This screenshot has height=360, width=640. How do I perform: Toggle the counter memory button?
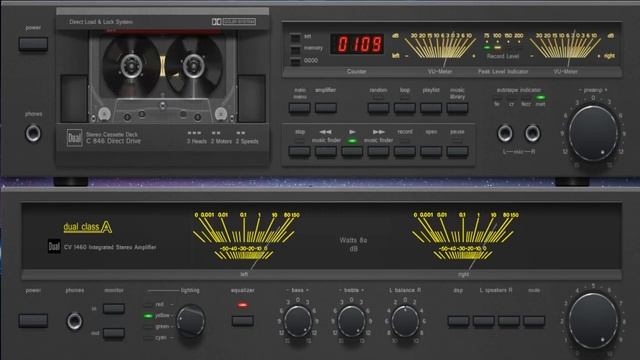(x=295, y=50)
